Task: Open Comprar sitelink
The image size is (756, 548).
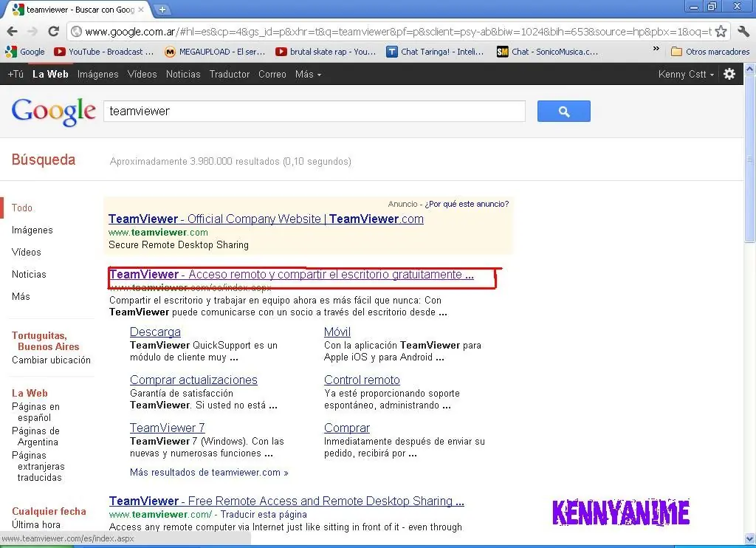Action: 347,428
